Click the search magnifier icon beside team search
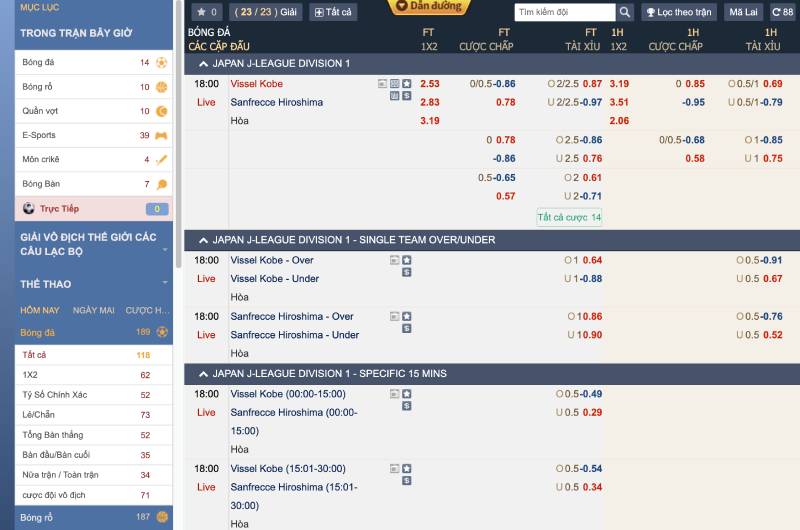The height and width of the screenshot is (530, 800). (x=624, y=12)
